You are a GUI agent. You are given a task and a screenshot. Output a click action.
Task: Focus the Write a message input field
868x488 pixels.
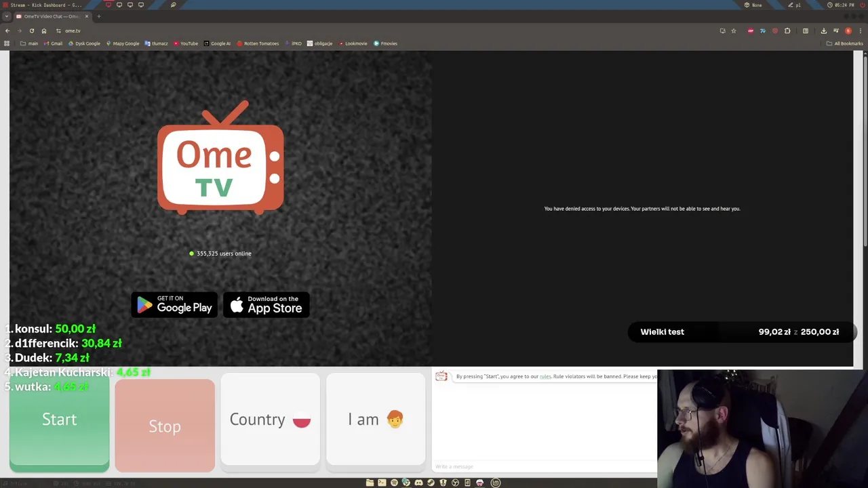point(545,466)
